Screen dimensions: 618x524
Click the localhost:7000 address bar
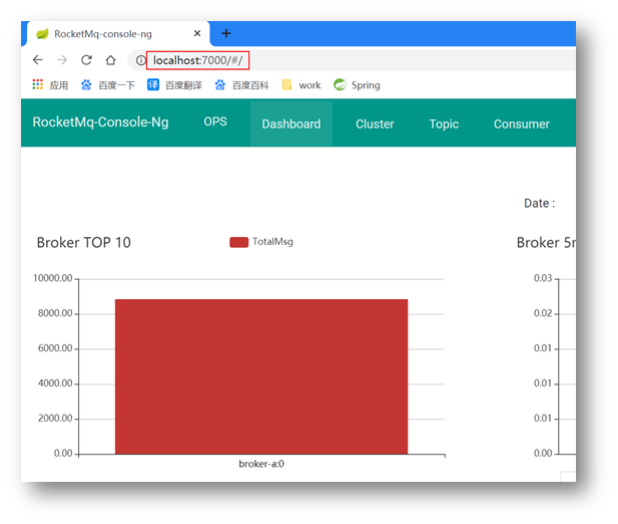coord(197,61)
